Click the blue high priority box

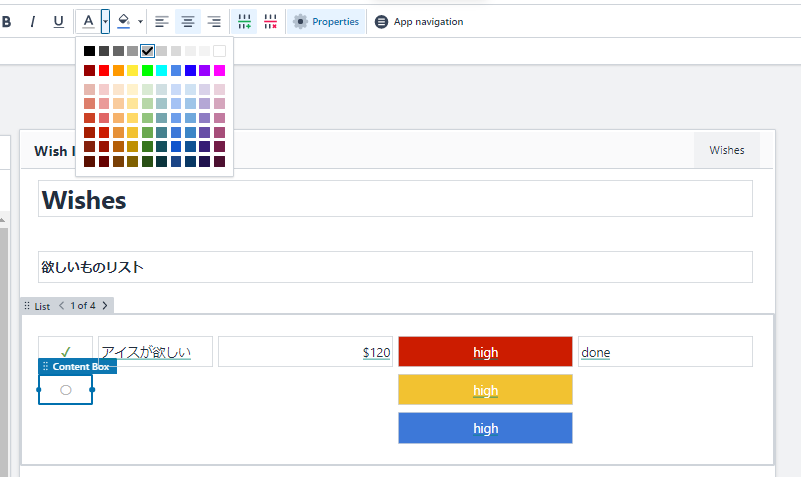pyautogui.click(x=485, y=428)
